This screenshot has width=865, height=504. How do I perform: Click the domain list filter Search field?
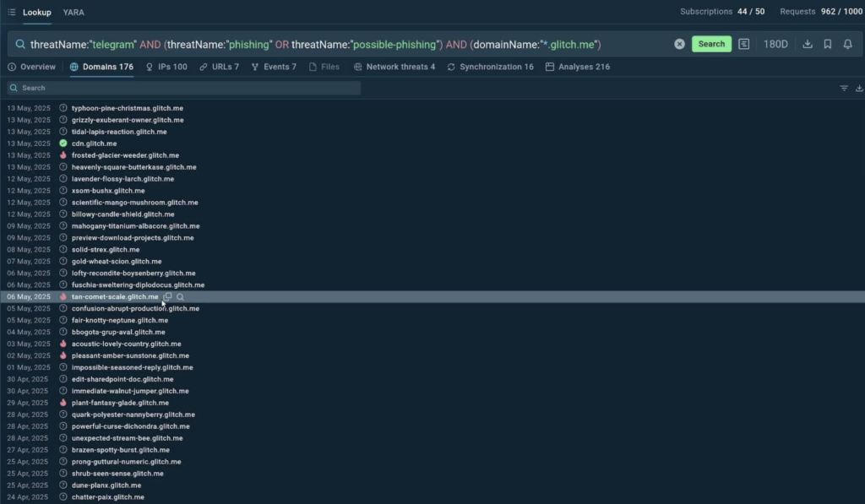point(186,88)
